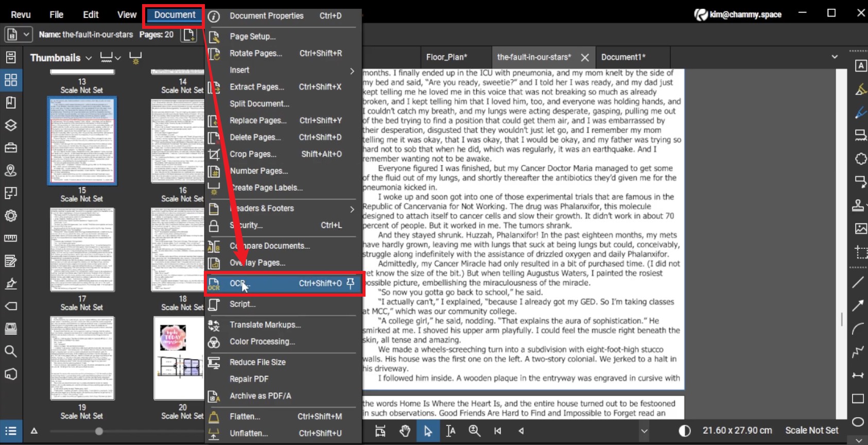The image size is (868, 445).
Task: Open the File menu
Action: coord(56,15)
